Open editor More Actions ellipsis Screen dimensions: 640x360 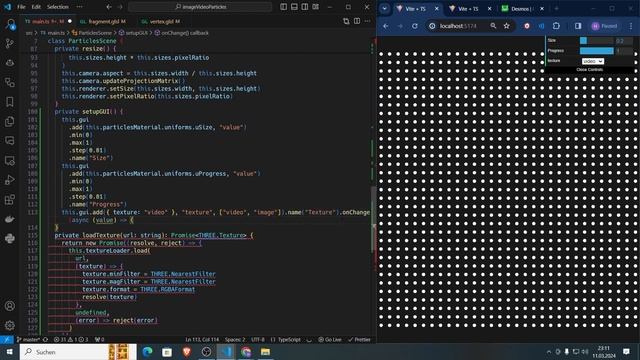click(x=367, y=21)
